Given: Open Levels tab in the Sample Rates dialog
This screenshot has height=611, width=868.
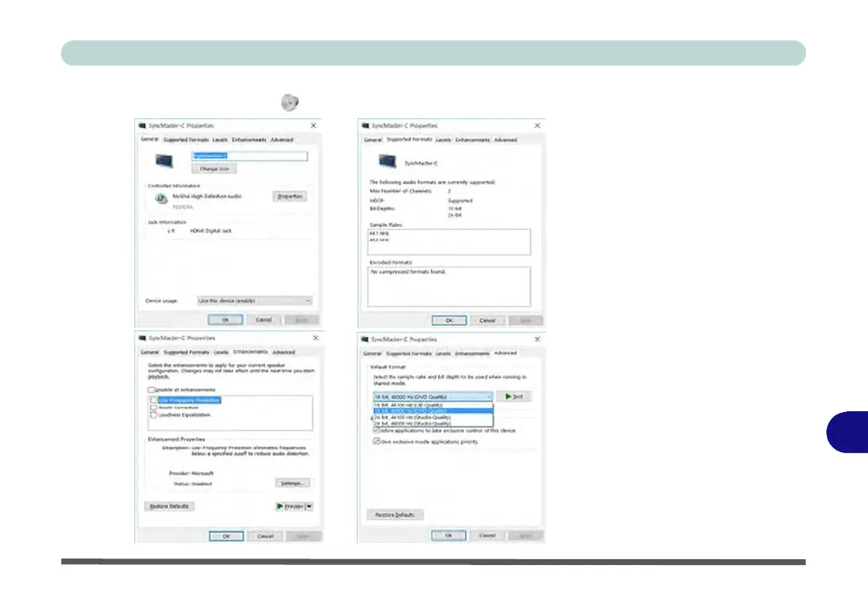Looking at the screenshot, I should click(x=443, y=140).
